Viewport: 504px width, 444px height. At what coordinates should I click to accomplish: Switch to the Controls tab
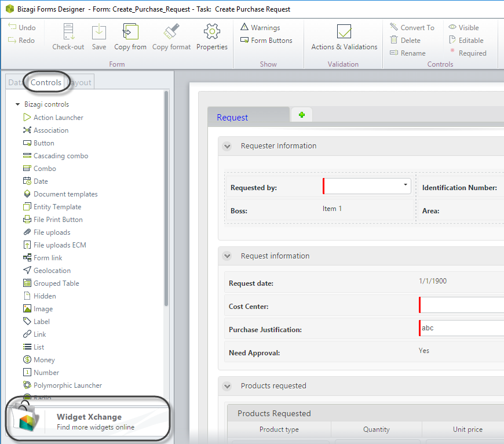(x=46, y=83)
